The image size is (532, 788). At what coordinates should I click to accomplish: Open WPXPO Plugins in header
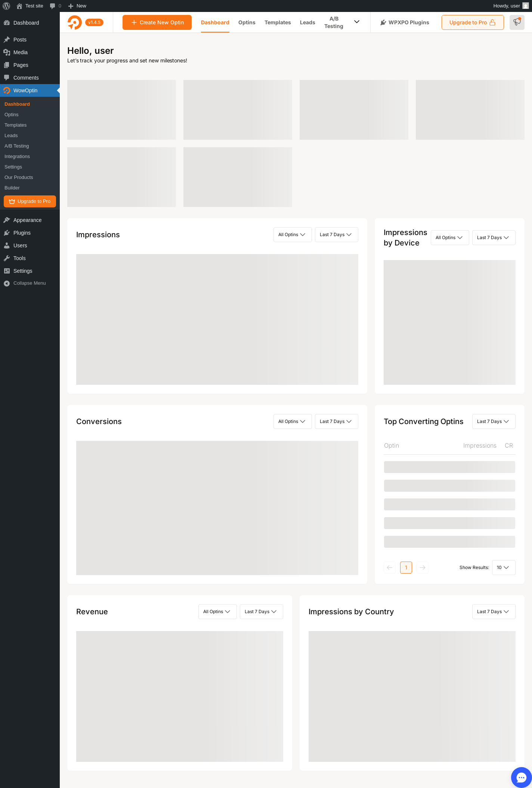(405, 22)
